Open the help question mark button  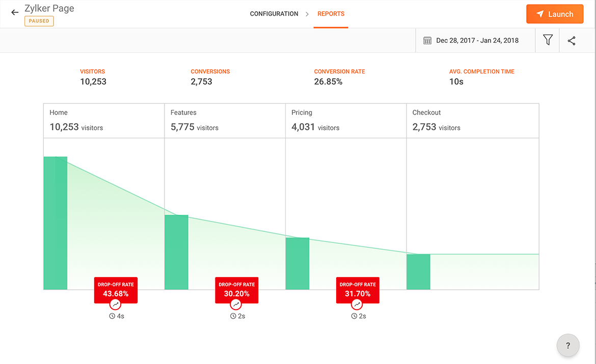tap(568, 346)
